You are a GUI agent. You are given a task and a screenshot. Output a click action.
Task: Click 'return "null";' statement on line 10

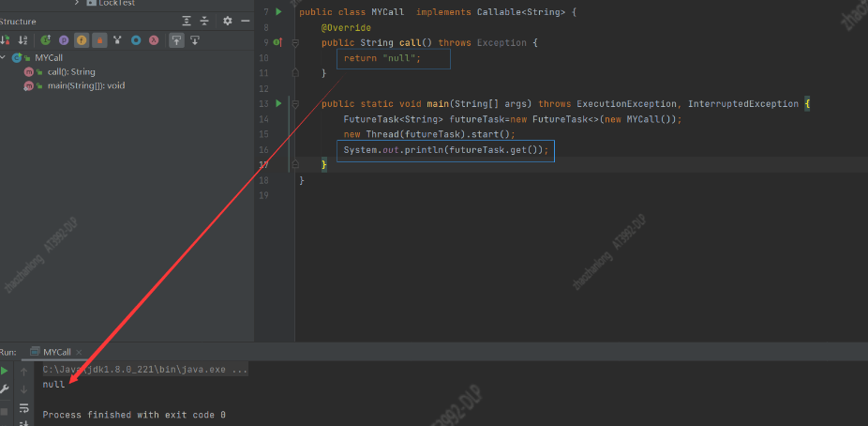point(382,58)
